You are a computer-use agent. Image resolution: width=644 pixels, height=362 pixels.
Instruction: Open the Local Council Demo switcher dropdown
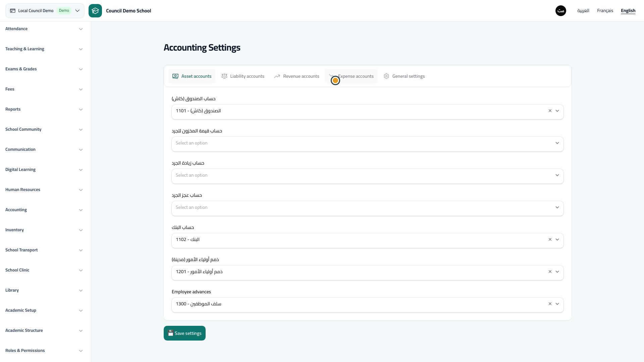click(x=45, y=11)
